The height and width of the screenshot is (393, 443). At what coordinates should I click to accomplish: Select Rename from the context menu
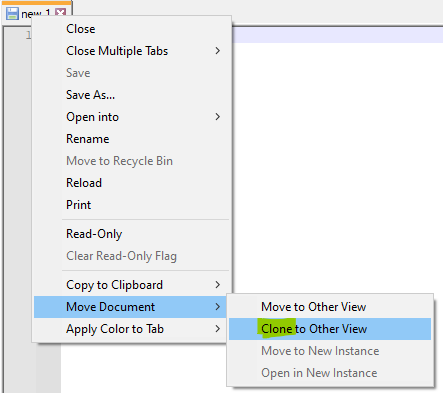click(132, 139)
